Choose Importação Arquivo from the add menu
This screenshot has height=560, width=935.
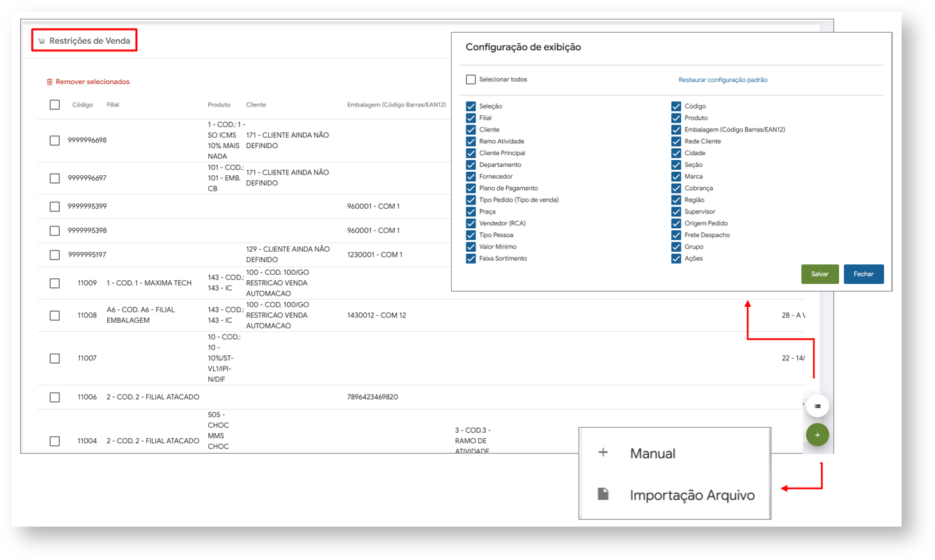click(691, 495)
